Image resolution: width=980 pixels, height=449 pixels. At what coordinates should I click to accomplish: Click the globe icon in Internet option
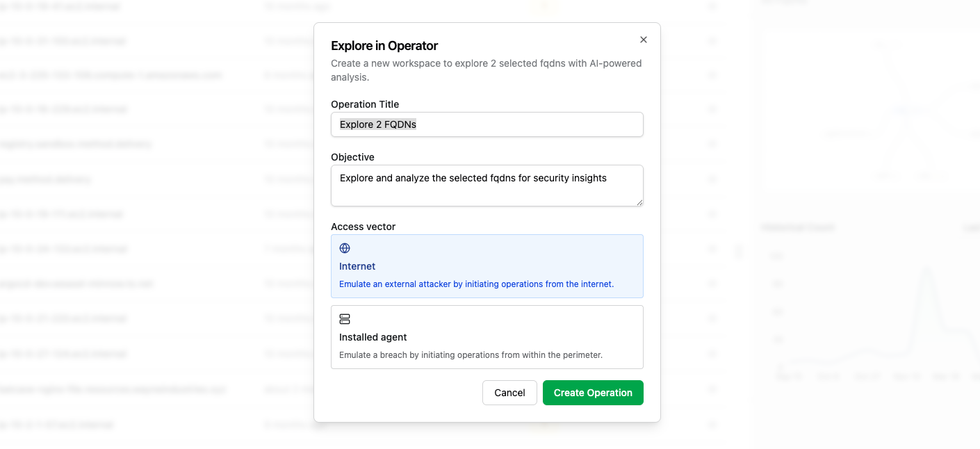pyautogui.click(x=345, y=248)
